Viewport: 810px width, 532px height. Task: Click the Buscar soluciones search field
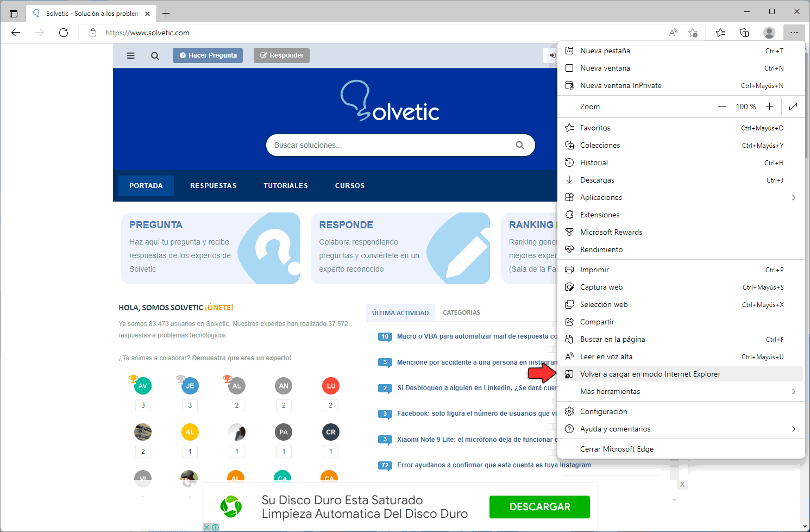coord(400,145)
